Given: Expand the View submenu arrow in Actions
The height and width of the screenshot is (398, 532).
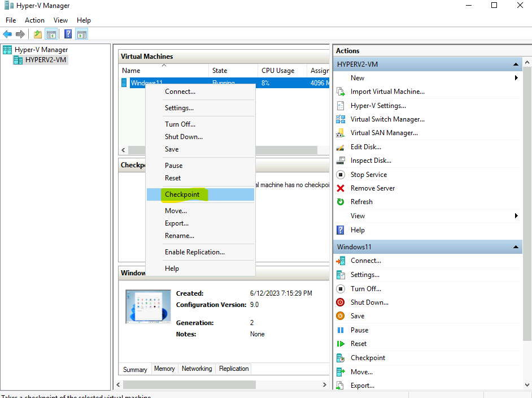Looking at the screenshot, I should click(x=516, y=215).
